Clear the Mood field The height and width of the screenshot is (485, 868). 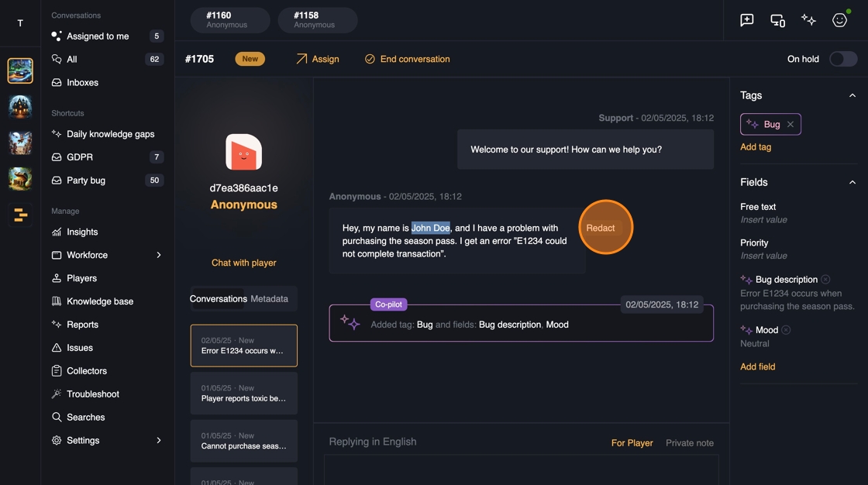click(786, 330)
